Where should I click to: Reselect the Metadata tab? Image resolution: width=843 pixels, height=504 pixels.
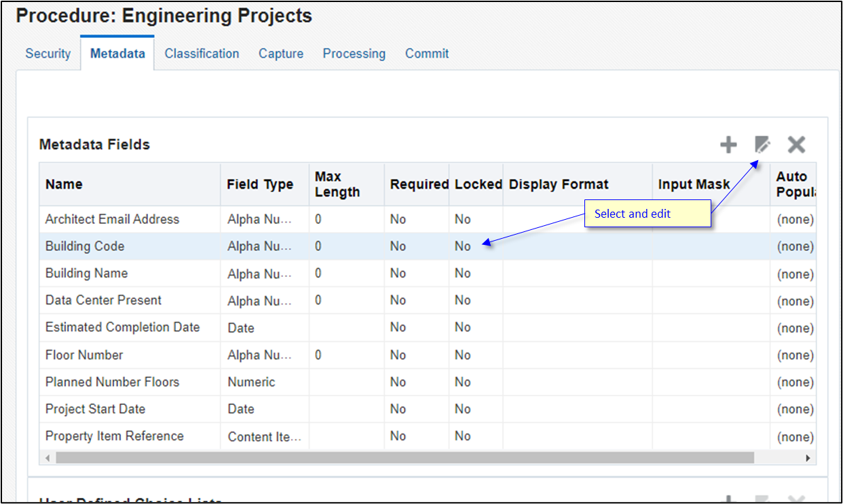coord(117,53)
